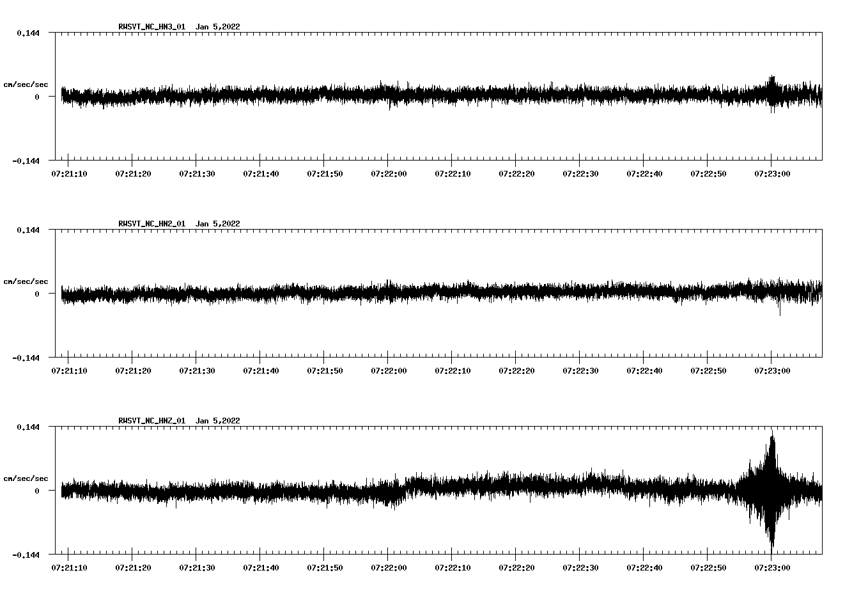Select the -0.144 lower limit on HNZ axis
868x591 pixels.
click(x=26, y=555)
